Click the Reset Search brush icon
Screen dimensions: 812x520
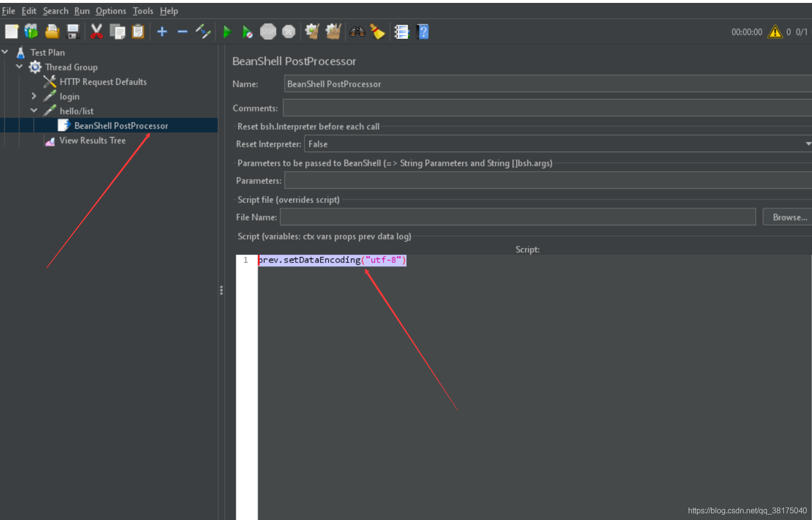pos(377,32)
